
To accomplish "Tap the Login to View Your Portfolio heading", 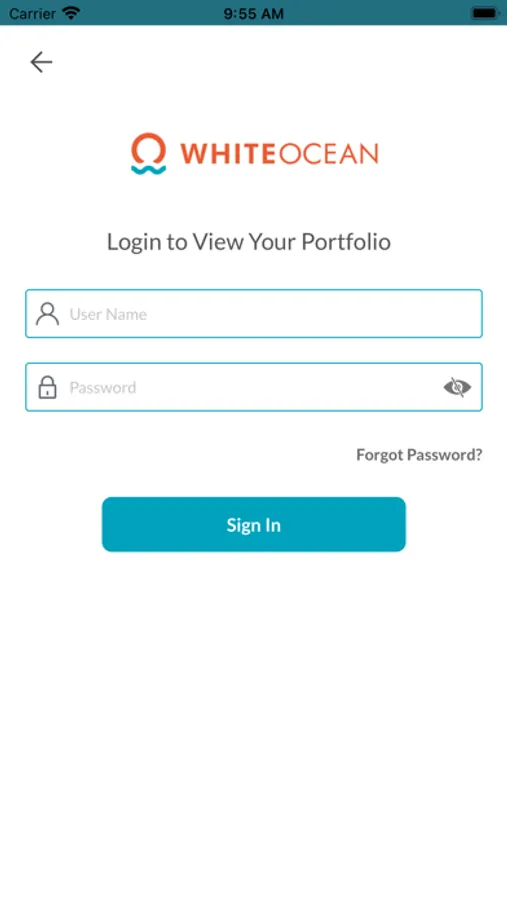I will [x=249, y=242].
